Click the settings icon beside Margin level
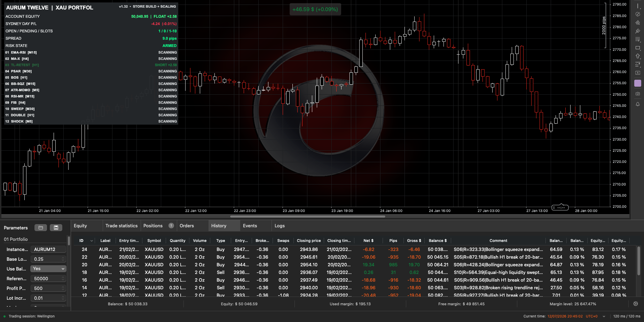The width and height of the screenshot is (644, 322). tap(636, 304)
